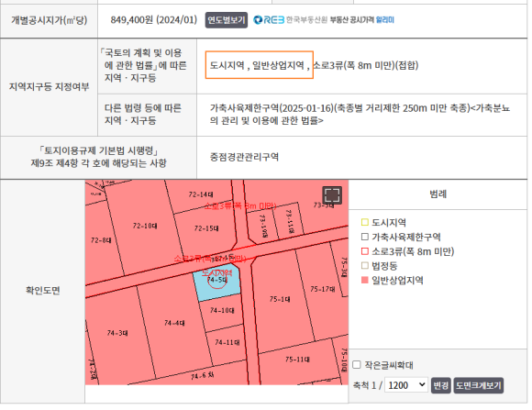Click the 지역지구등 지정여부 header cell
This screenshot has height=410, width=532.
point(49,86)
